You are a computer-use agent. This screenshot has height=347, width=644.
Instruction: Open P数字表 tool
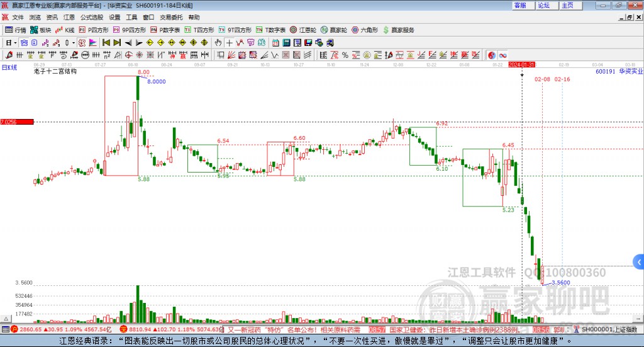tap(165, 30)
